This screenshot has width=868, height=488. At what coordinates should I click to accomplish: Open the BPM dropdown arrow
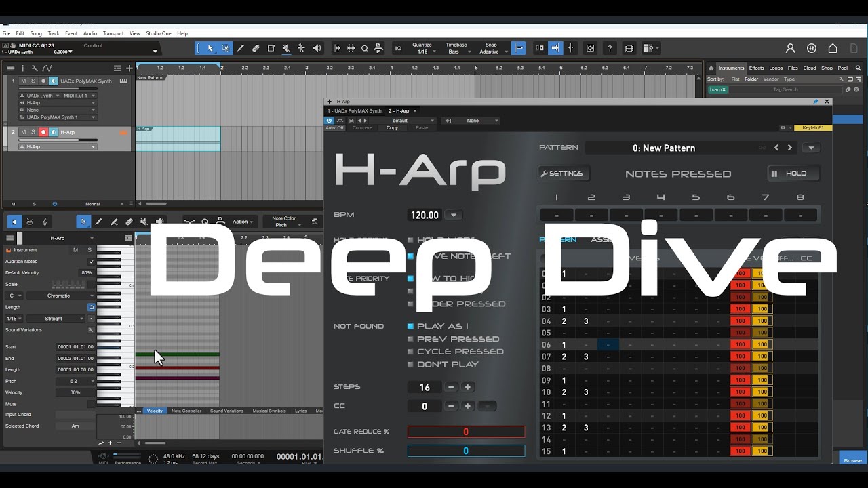pyautogui.click(x=454, y=216)
